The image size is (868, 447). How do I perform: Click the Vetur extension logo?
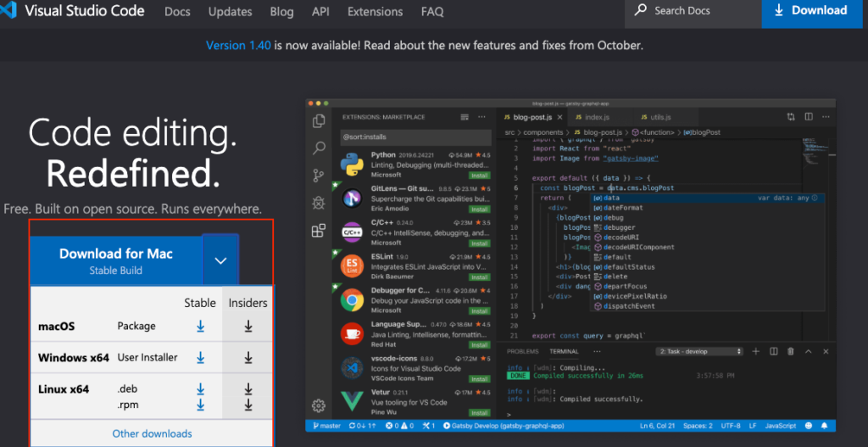click(x=352, y=401)
